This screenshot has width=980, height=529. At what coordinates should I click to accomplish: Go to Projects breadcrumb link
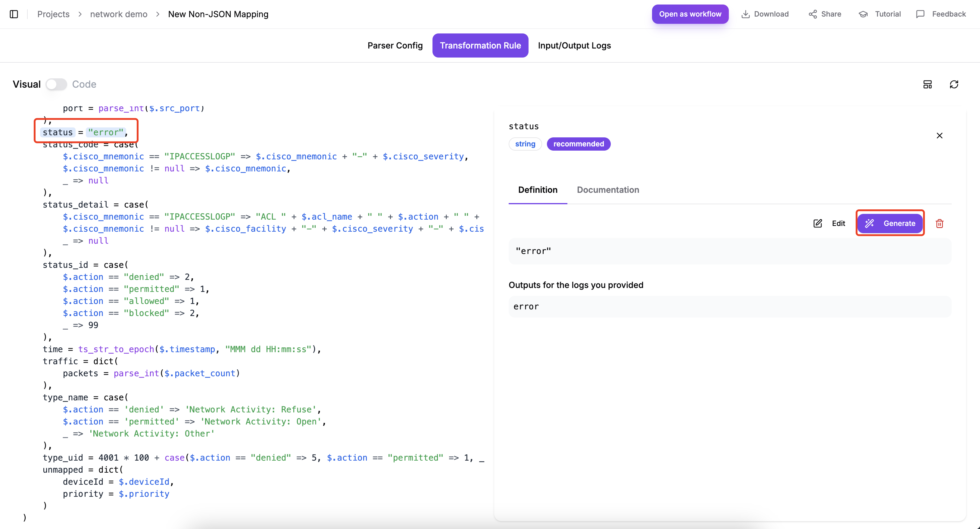pos(53,14)
